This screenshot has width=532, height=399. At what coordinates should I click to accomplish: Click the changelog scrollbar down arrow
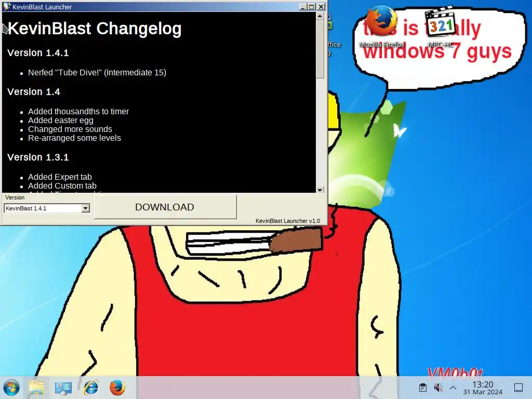pyautogui.click(x=320, y=190)
